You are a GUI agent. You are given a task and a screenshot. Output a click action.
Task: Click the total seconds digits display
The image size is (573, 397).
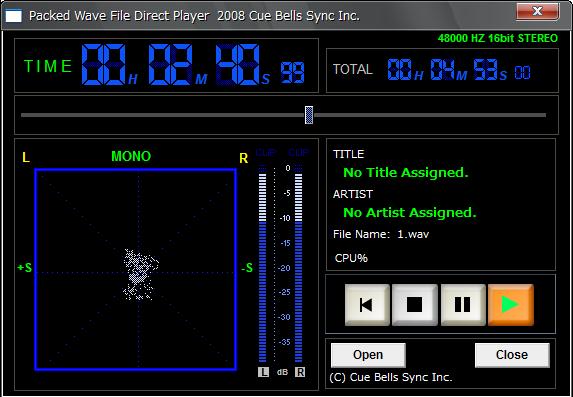(x=486, y=69)
